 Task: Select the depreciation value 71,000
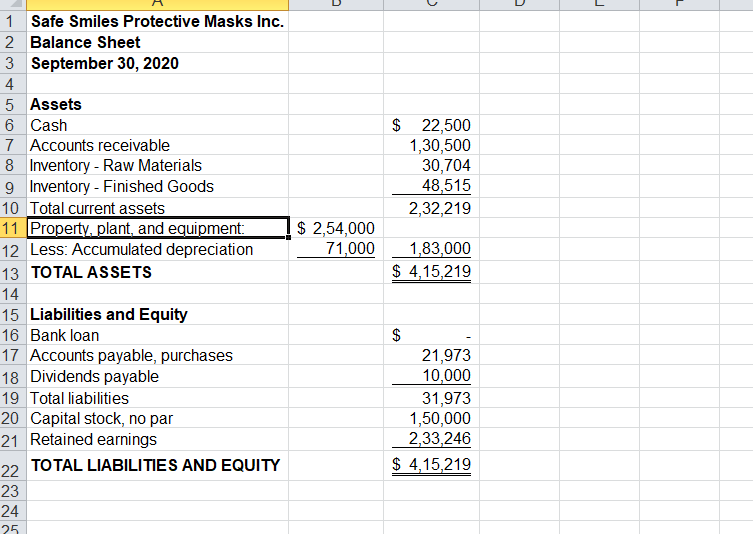tap(336, 249)
